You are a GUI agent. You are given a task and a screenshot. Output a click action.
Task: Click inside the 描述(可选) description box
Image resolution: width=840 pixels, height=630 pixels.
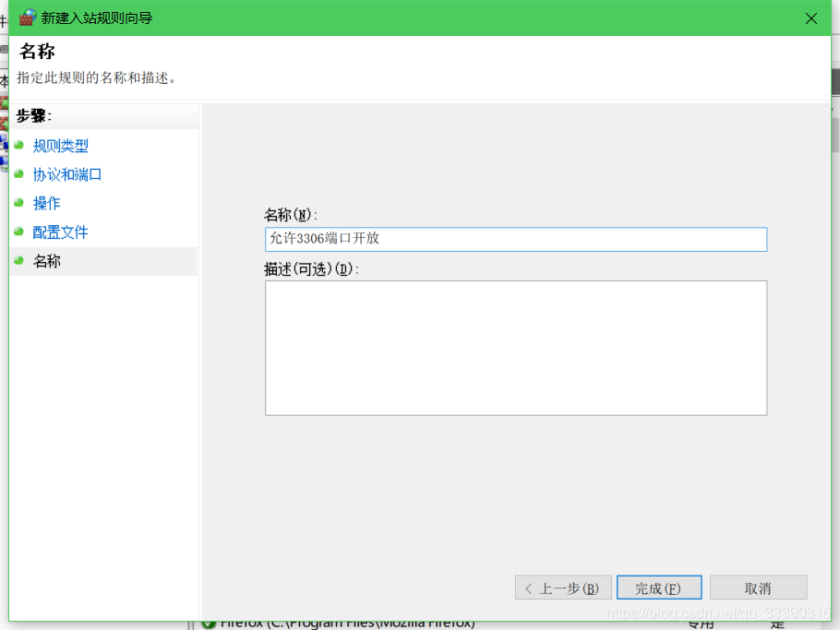click(515, 348)
